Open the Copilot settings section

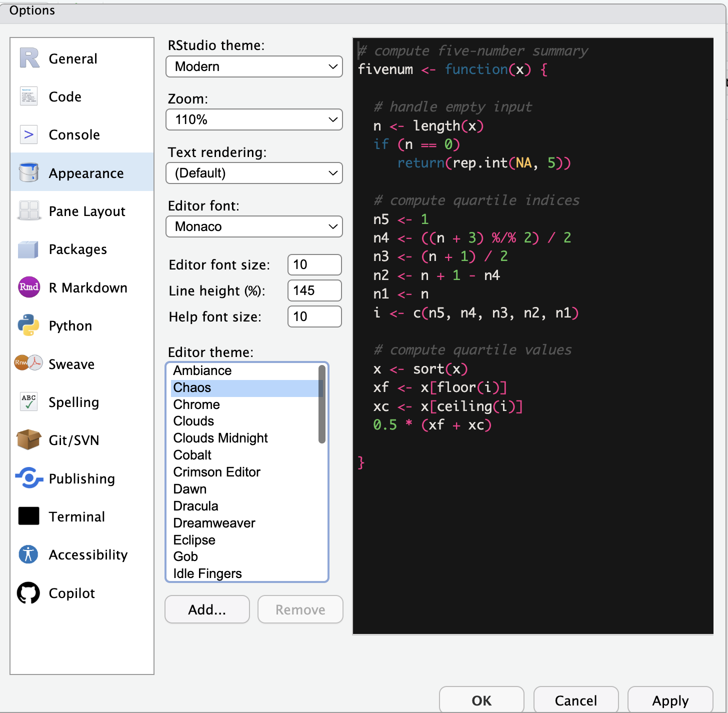point(28,593)
